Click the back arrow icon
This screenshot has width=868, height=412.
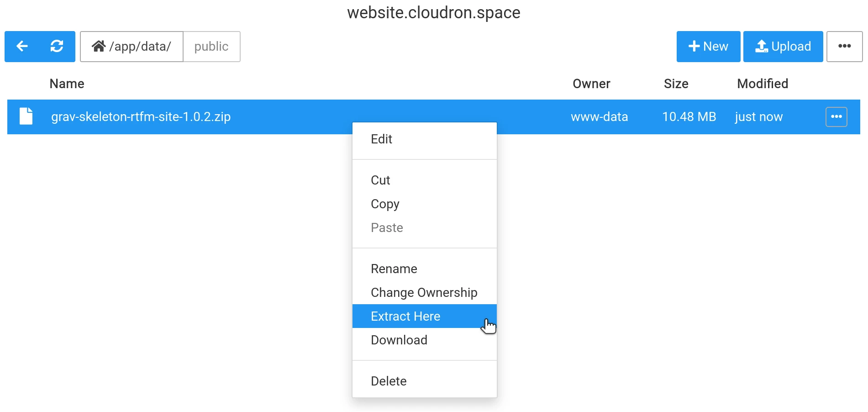[22, 46]
